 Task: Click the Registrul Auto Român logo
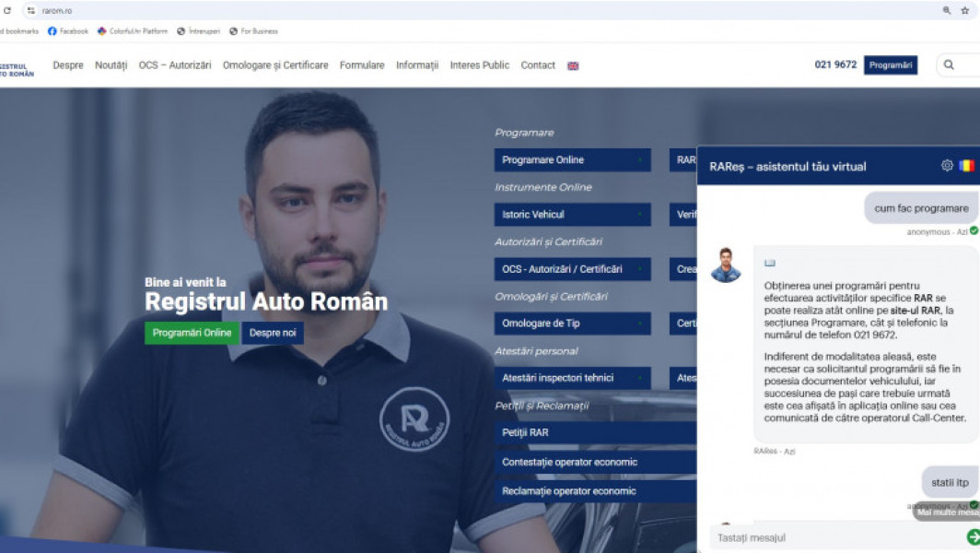(17, 69)
